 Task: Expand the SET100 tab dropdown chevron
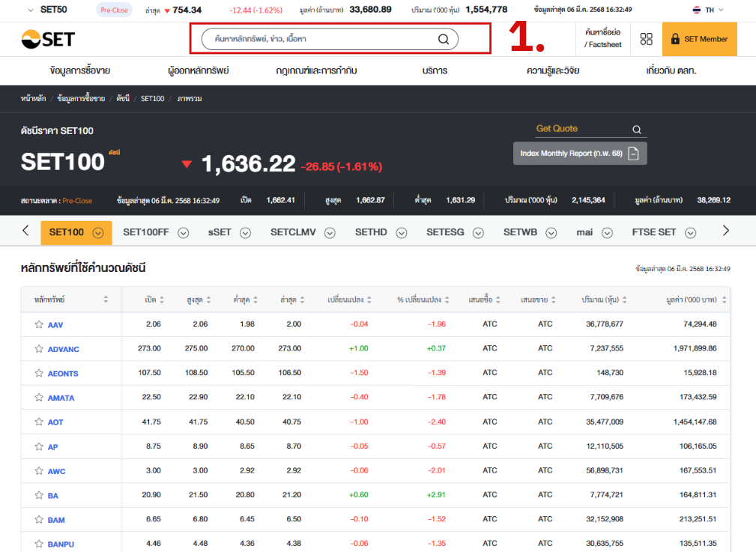tap(98, 234)
